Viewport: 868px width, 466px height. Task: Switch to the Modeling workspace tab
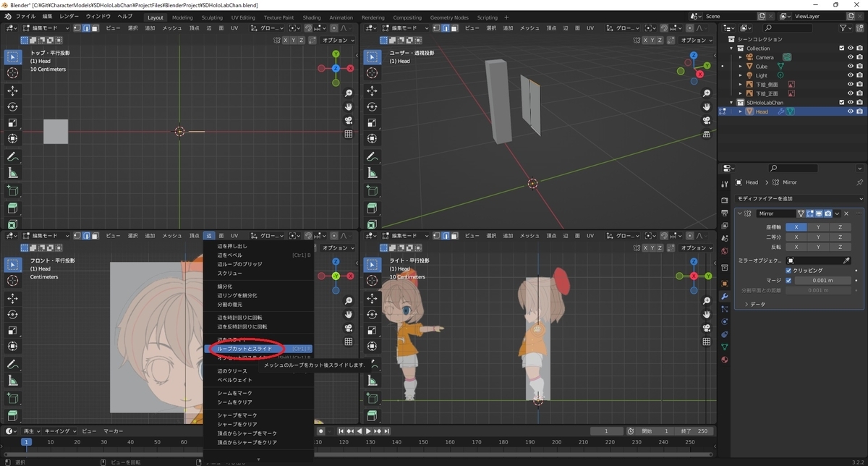[182, 17]
